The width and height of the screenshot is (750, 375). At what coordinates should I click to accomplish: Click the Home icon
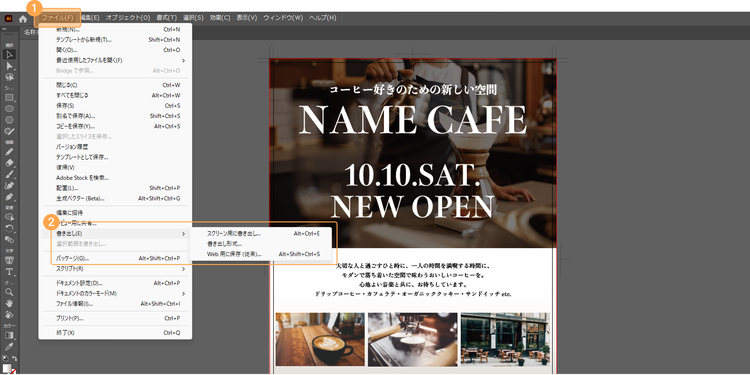coord(22,18)
